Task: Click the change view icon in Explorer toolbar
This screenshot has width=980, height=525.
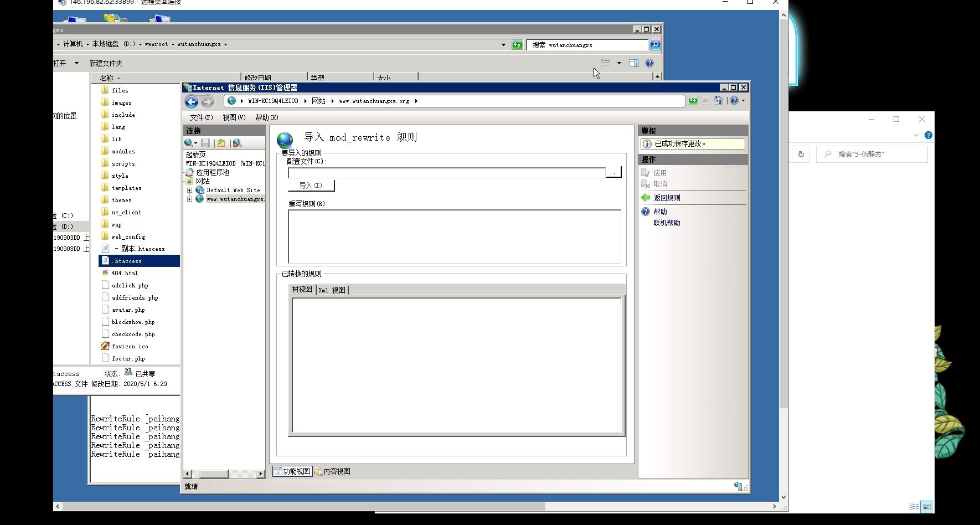Action: pos(606,63)
